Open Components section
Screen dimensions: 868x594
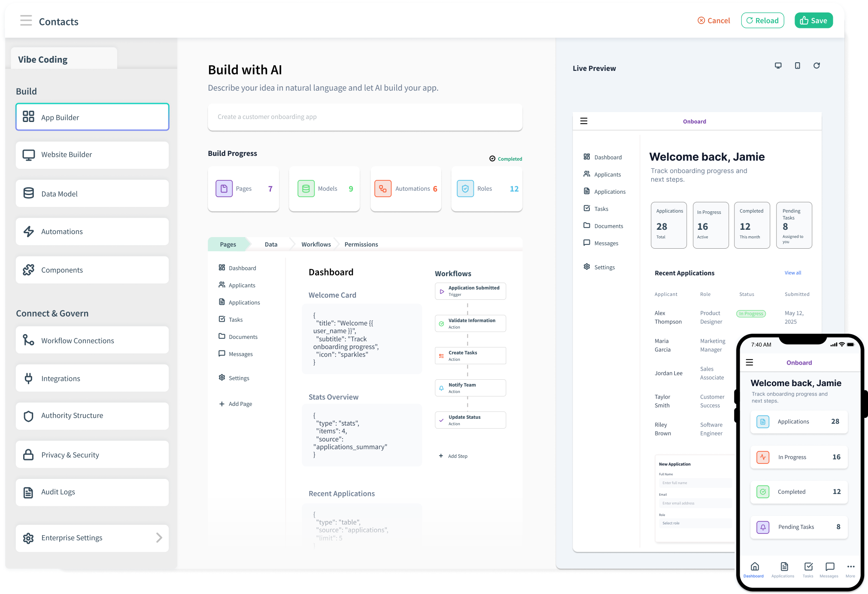[92, 270]
